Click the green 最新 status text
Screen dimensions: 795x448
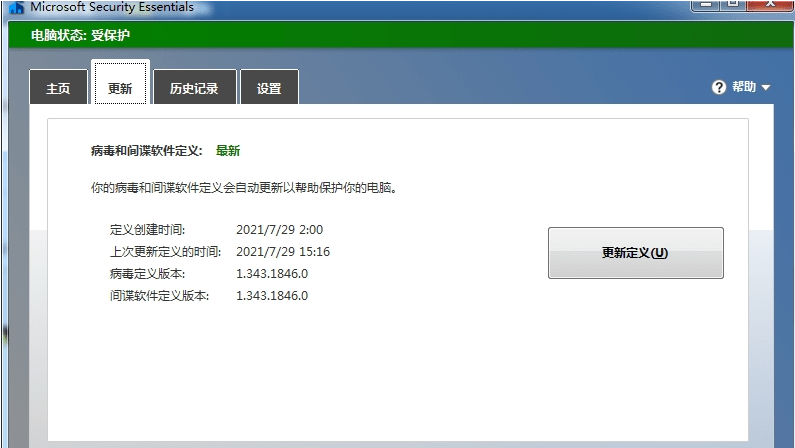coord(228,151)
